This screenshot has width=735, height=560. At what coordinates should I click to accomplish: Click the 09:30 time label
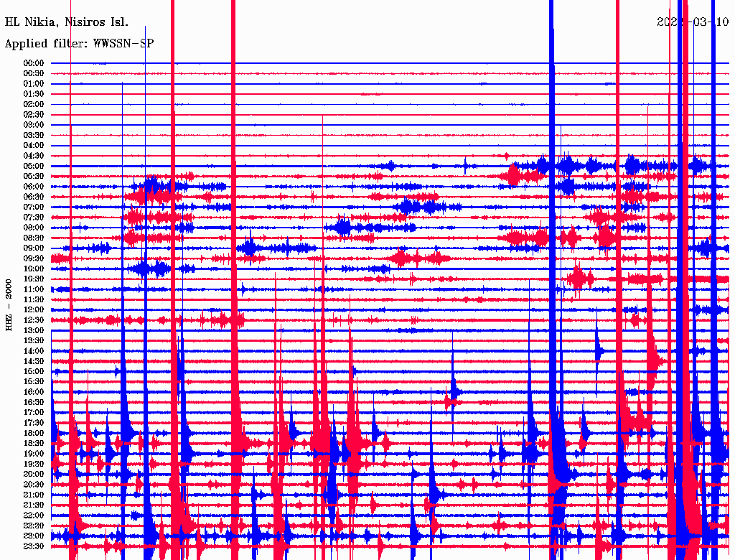pyautogui.click(x=33, y=258)
